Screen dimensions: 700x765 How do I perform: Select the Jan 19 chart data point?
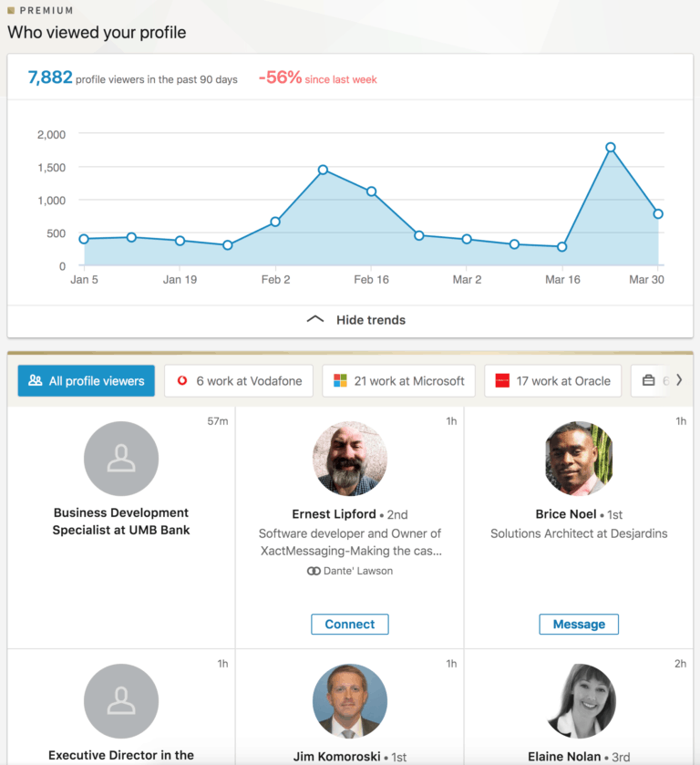tap(180, 241)
